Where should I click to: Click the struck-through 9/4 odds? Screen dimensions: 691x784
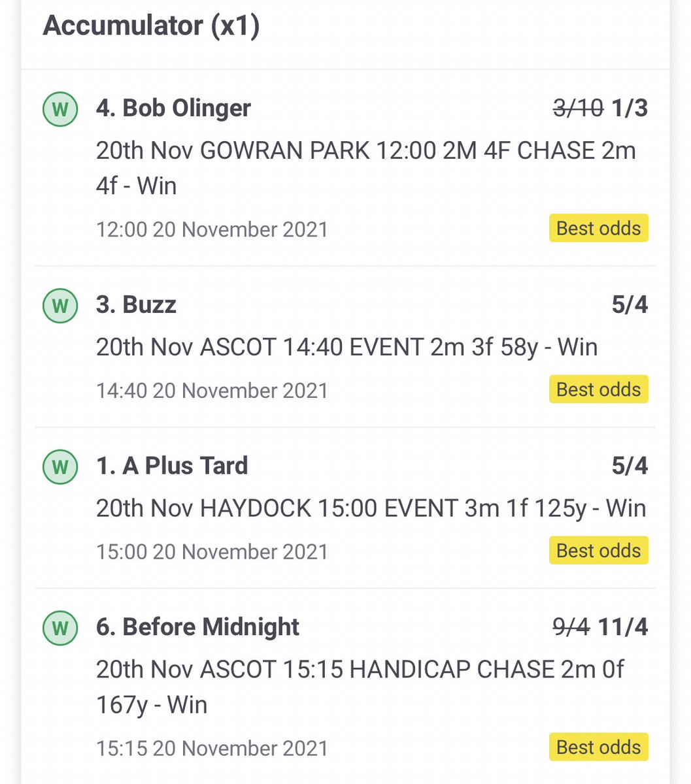571,627
